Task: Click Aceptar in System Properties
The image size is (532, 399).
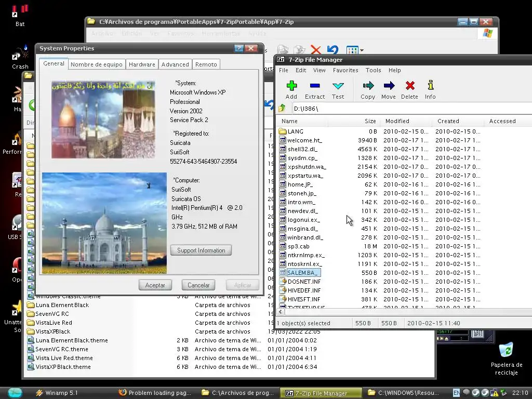Action: point(155,285)
